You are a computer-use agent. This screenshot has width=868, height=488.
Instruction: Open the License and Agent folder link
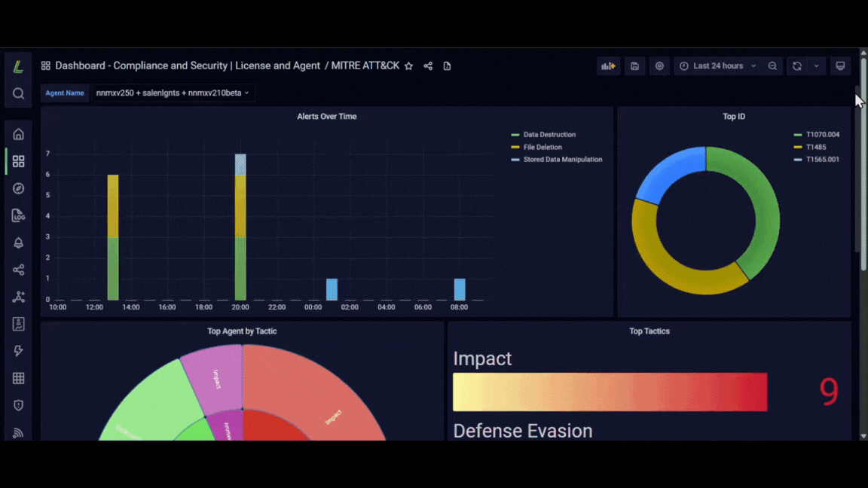pyautogui.click(x=277, y=66)
